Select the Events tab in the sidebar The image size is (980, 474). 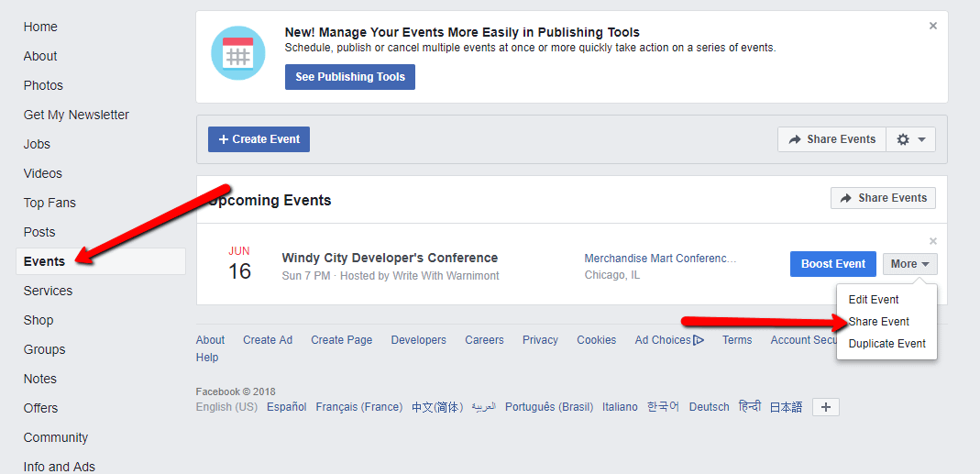101,261
